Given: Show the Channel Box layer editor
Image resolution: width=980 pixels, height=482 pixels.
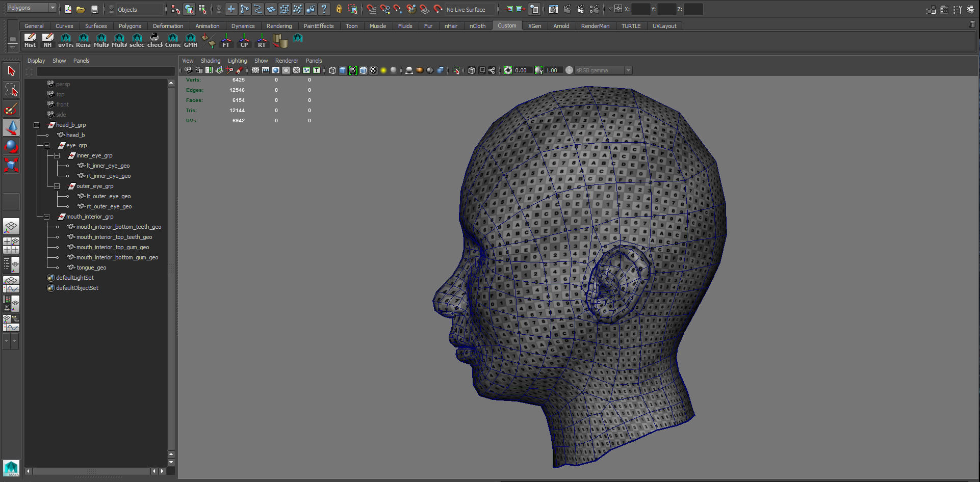Looking at the screenshot, I should point(971,9).
